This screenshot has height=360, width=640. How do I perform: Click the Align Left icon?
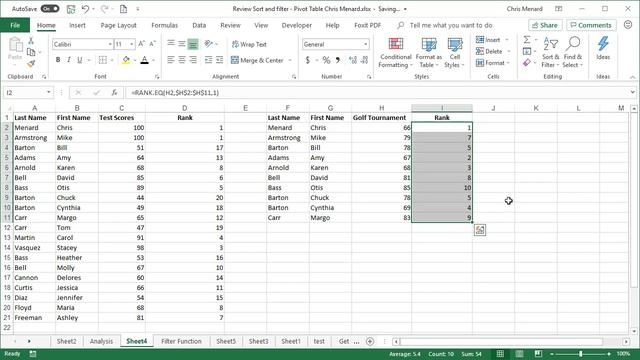click(x=171, y=60)
